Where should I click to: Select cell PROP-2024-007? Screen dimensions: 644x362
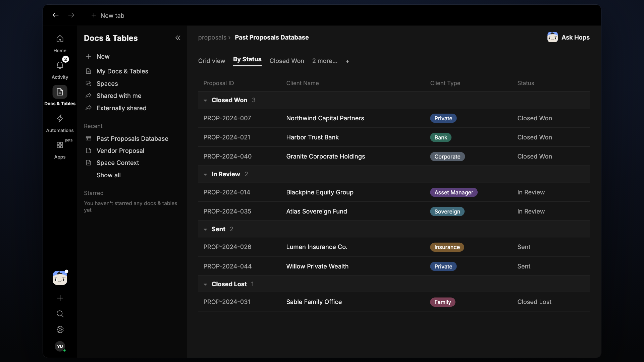227,118
